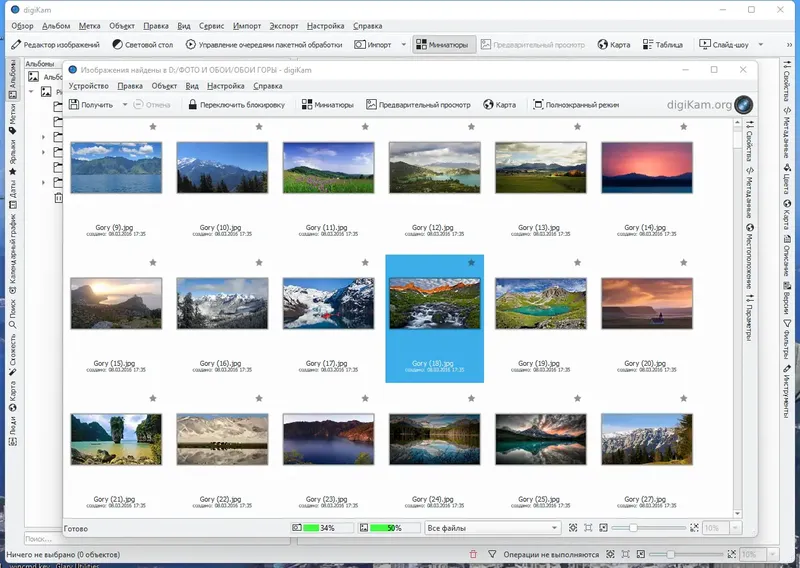Select the Gory (19).jpg thumbnail
Image resolution: width=800 pixels, height=568 pixels.
pyautogui.click(x=541, y=303)
